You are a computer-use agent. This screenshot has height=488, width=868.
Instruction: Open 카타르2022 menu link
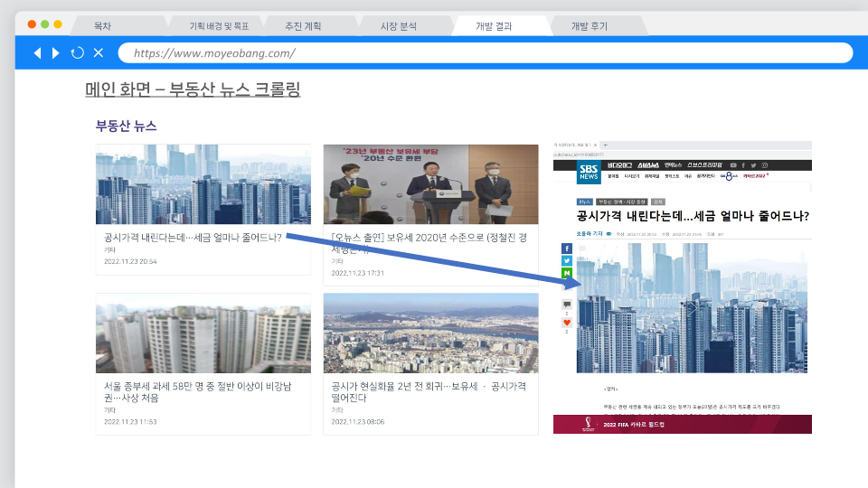(756, 176)
